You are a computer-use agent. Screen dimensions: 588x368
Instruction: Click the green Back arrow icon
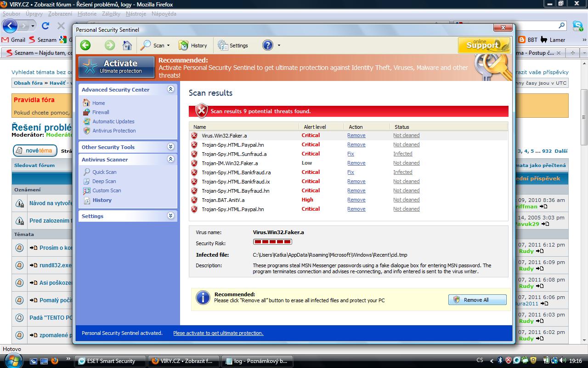[x=85, y=45]
